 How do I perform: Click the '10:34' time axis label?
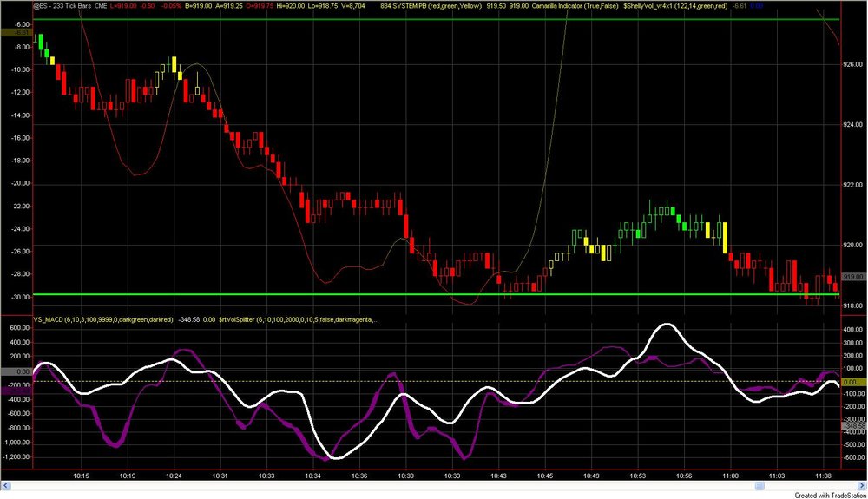[312, 476]
